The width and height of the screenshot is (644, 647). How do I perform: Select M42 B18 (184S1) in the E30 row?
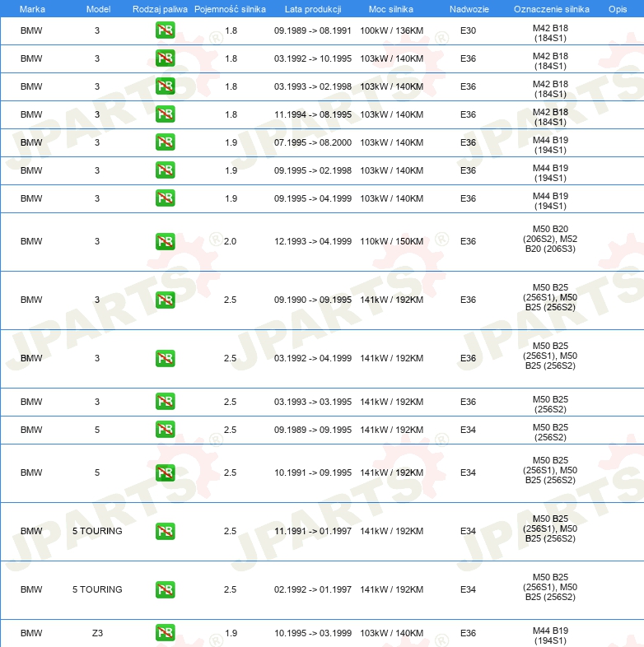pyautogui.click(x=550, y=33)
